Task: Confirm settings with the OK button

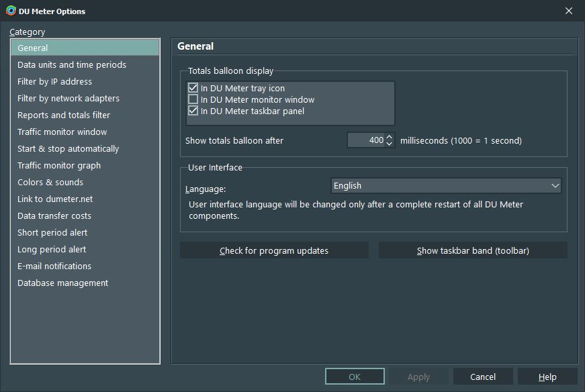Action: [x=355, y=377]
